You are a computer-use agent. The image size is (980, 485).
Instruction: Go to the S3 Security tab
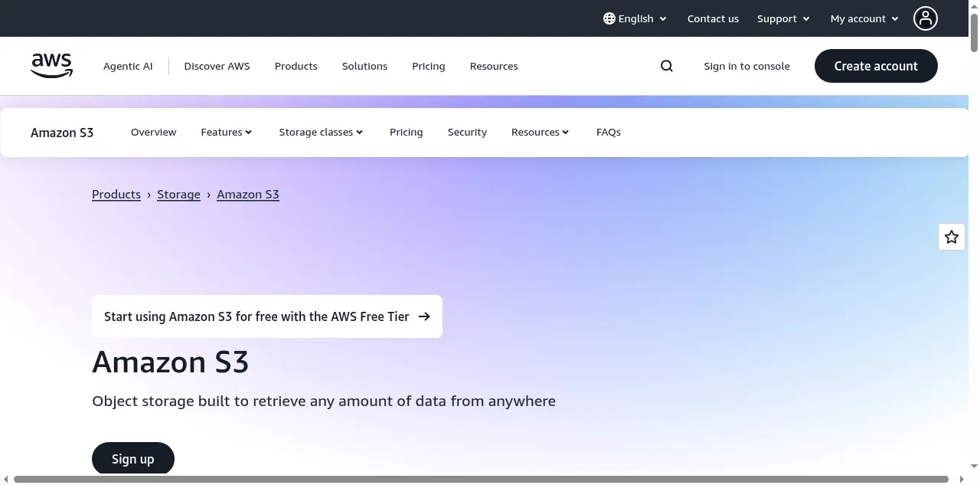(467, 132)
